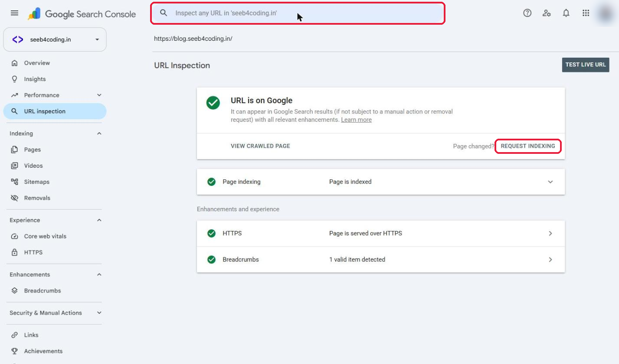The image size is (619, 364).
Task: Open Insights in sidebar
Action: tap(55, 79)
